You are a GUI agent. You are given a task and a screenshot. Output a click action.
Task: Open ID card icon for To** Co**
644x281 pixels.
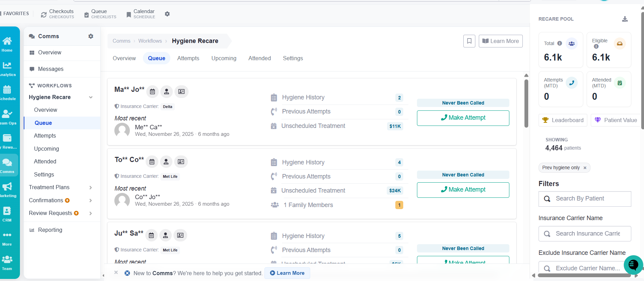[181, 162]
